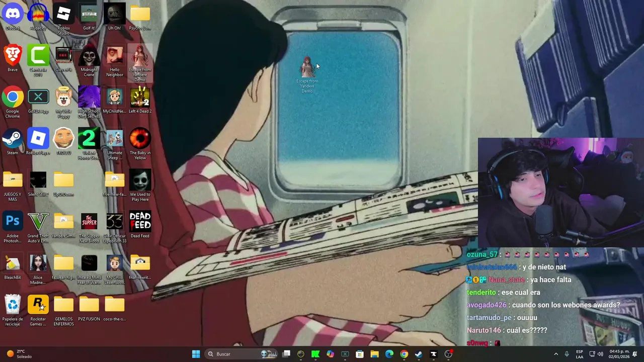Select High School Dirty Secrets icon
The image size is (644, 362).
[89, 103]
